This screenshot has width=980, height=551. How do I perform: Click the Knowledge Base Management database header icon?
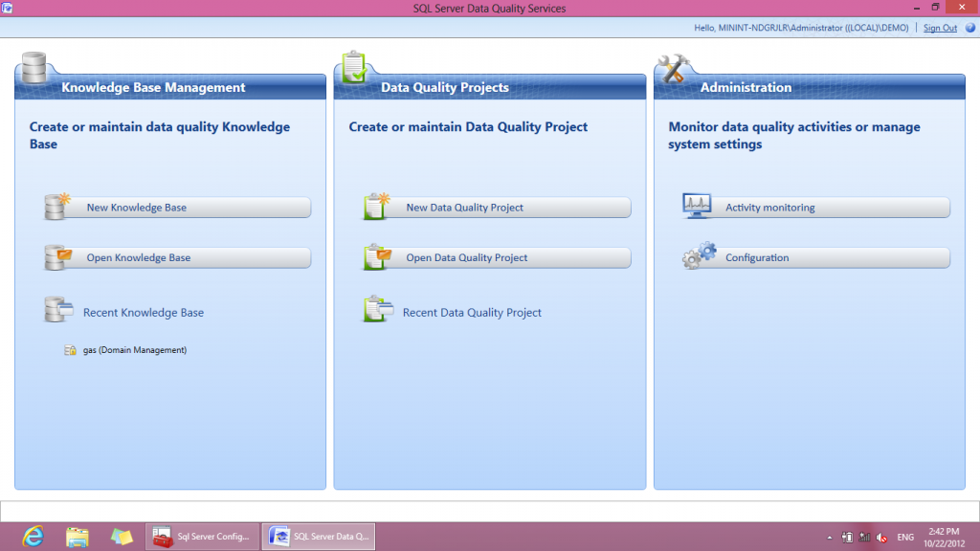tap(33, 68)
